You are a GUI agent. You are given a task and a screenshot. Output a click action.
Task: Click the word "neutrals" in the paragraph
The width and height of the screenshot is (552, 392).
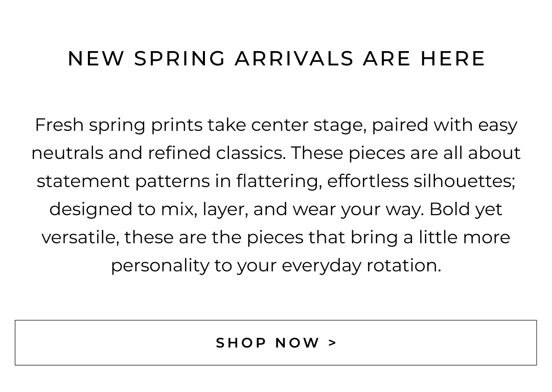67,153
